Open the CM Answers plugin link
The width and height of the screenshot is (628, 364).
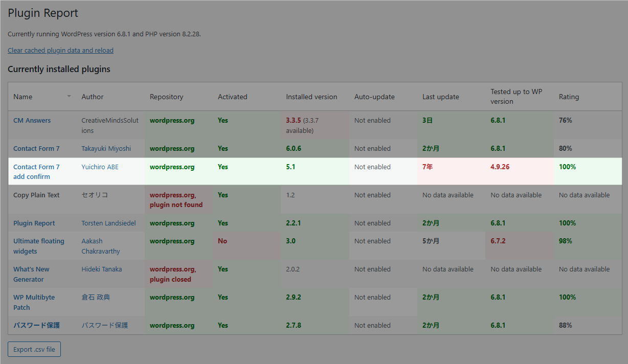[x=32, y=121]
